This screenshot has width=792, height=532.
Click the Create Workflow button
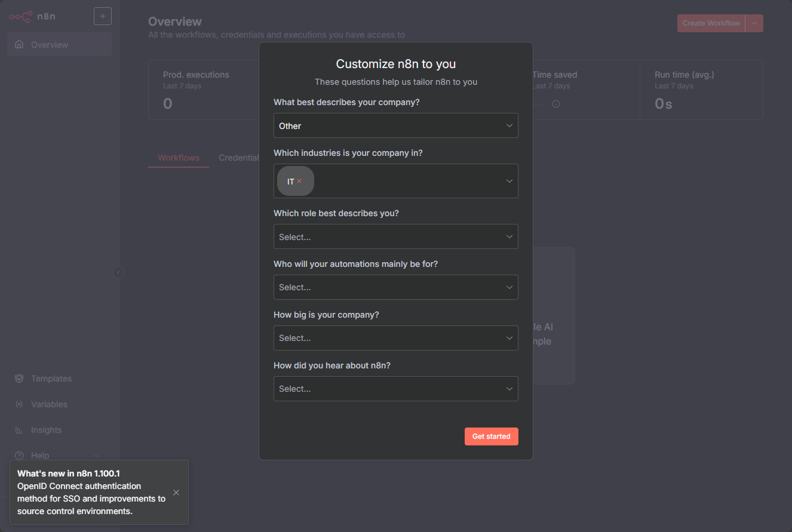pos(711,23)
